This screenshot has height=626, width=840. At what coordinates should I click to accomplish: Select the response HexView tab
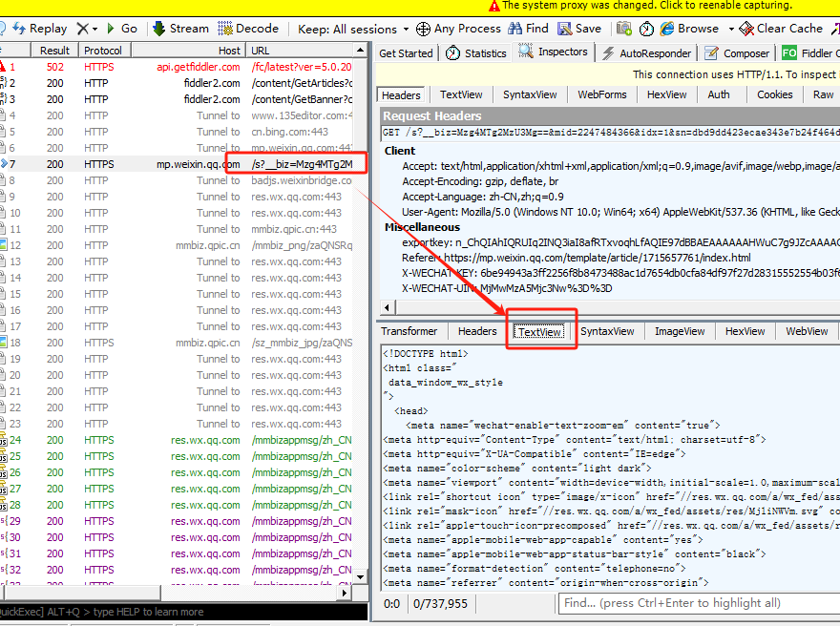[745, 331]
